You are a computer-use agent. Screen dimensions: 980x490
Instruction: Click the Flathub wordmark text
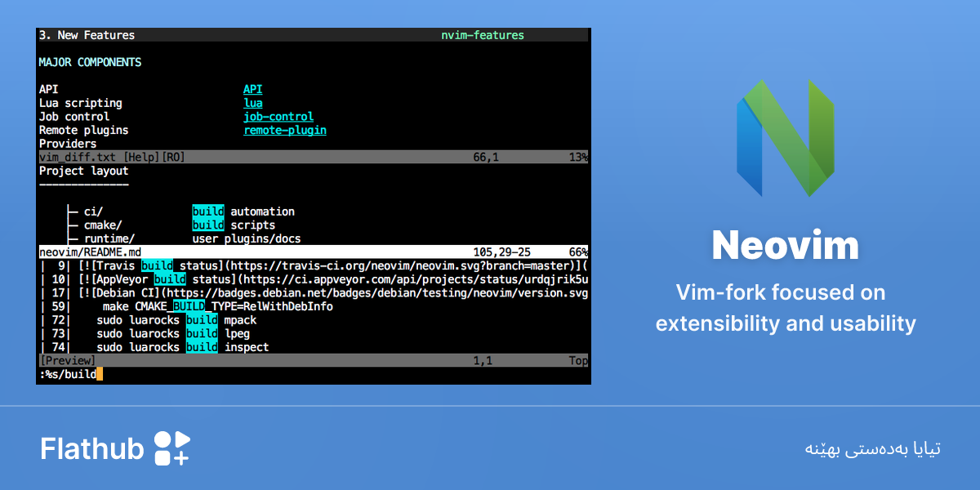pos(92,448)
